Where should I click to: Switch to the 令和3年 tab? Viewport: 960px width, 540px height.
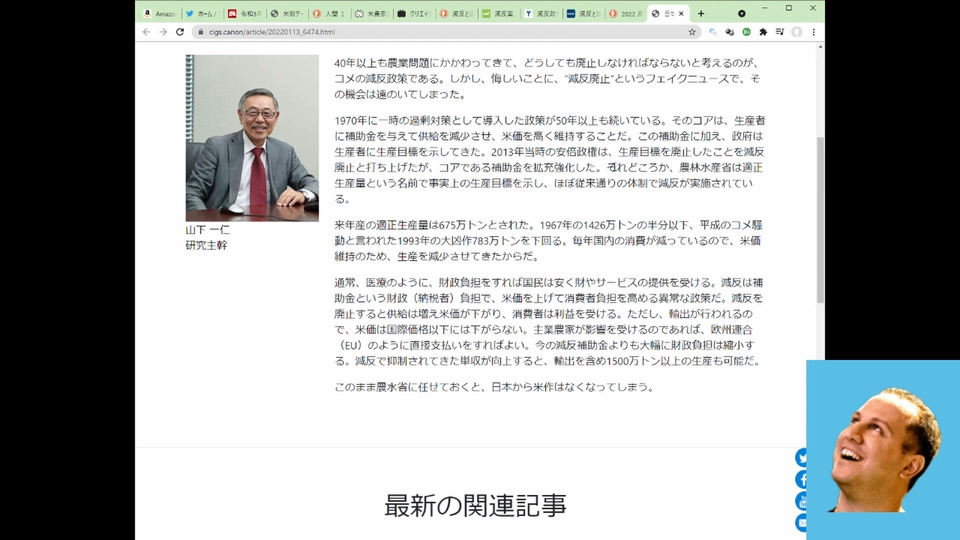(244, 13)
